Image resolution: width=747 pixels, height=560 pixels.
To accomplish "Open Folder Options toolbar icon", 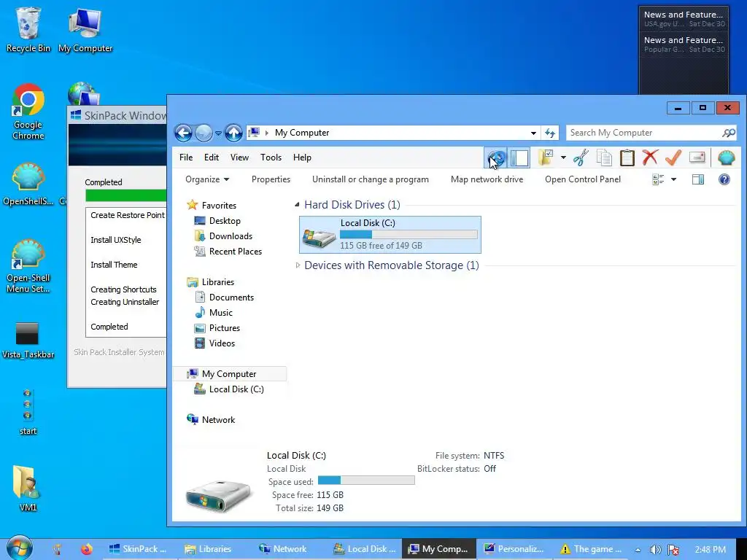I will coord(546,157).
